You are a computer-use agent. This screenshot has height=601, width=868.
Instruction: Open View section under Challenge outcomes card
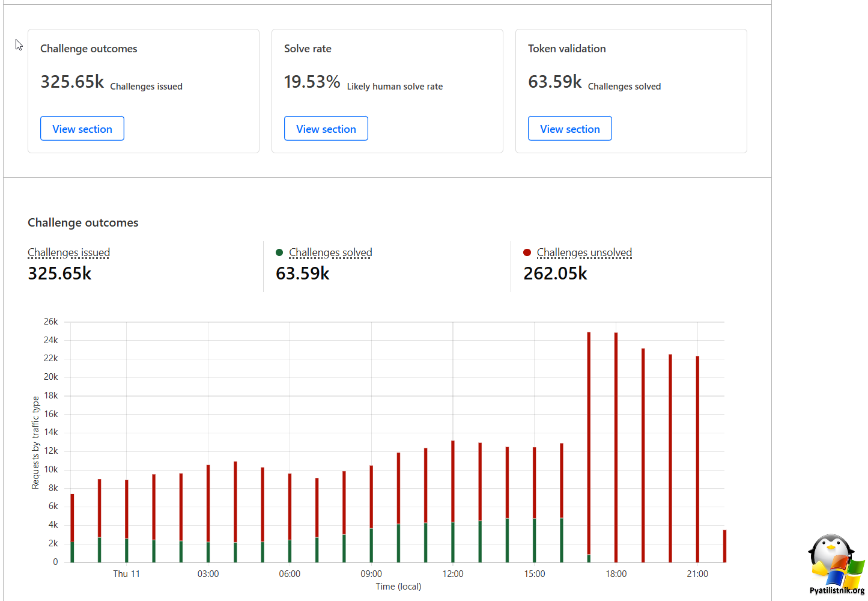coord(82,129)
